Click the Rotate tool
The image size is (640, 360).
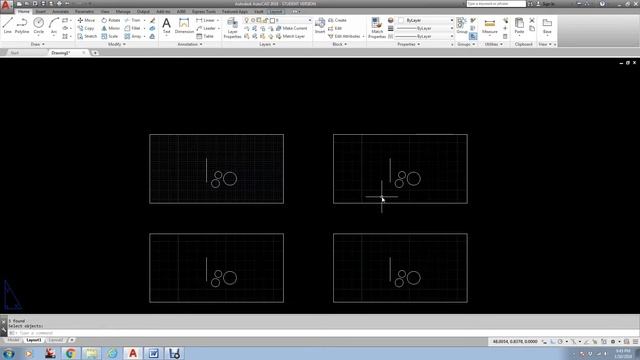(x=111, y=20)
